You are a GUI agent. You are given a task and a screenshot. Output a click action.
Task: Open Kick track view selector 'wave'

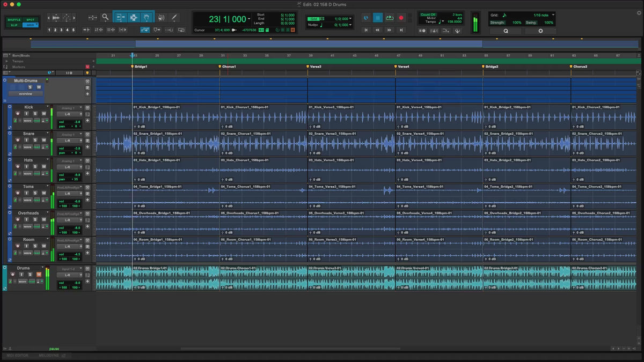click(x=27, y=121)
